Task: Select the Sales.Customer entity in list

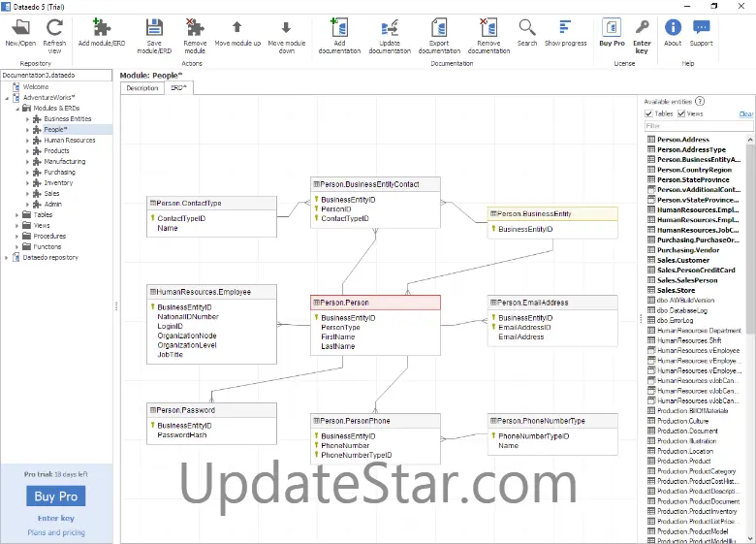Action: click(683, 260)
